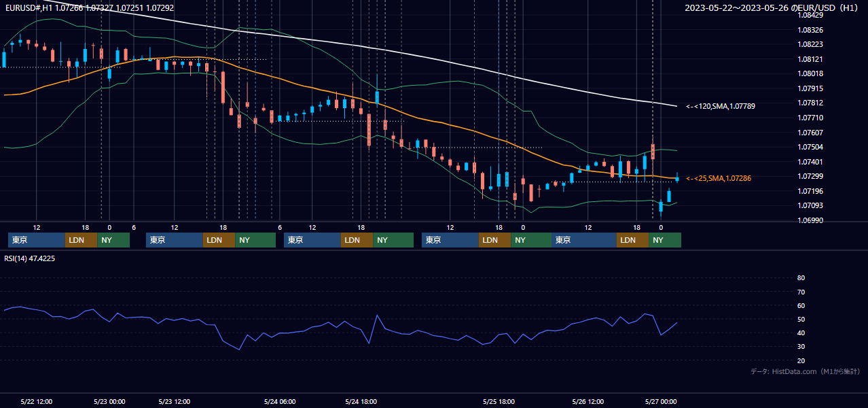Screen dimensions: 868x408
Task: Click price axis label 1.08018
Action: (x=810, y=73)
